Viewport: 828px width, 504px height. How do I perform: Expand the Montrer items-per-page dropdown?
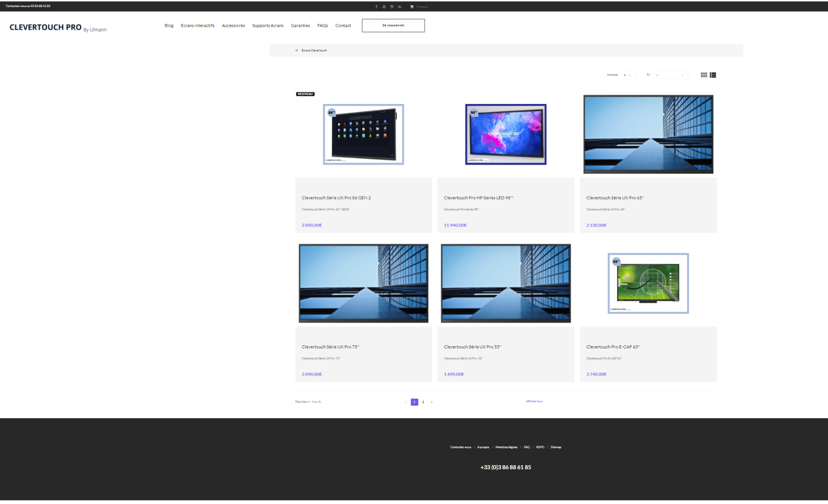click(628, 75)
